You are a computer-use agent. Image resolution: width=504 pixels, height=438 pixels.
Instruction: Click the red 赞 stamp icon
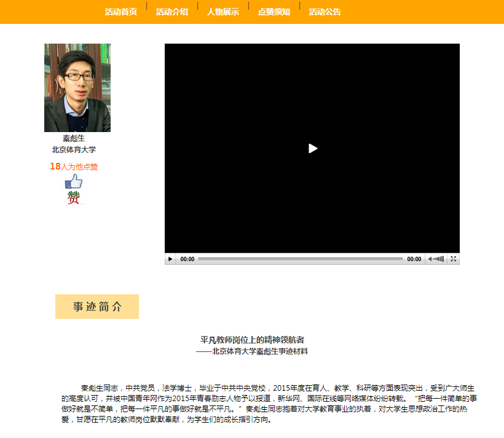pyautogui.click(x=72, y=197)
